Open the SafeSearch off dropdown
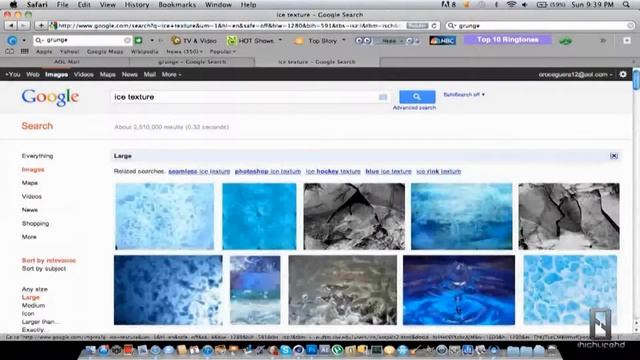The height and width of the screenshot is (360, 640). pos(464,95)
